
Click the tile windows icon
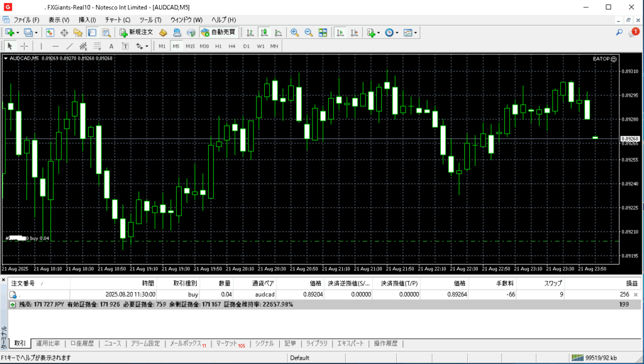pyautogui.click(x=323, y=32)
